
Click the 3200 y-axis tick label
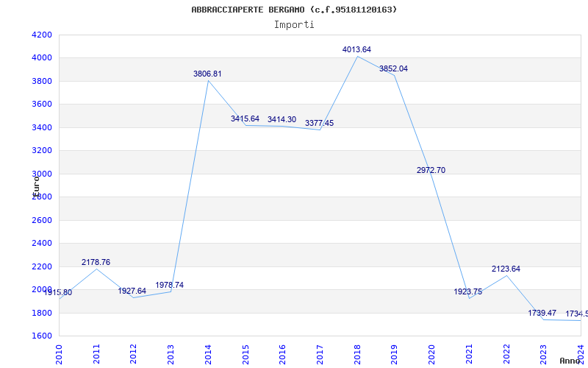click(x=40, y=151)
